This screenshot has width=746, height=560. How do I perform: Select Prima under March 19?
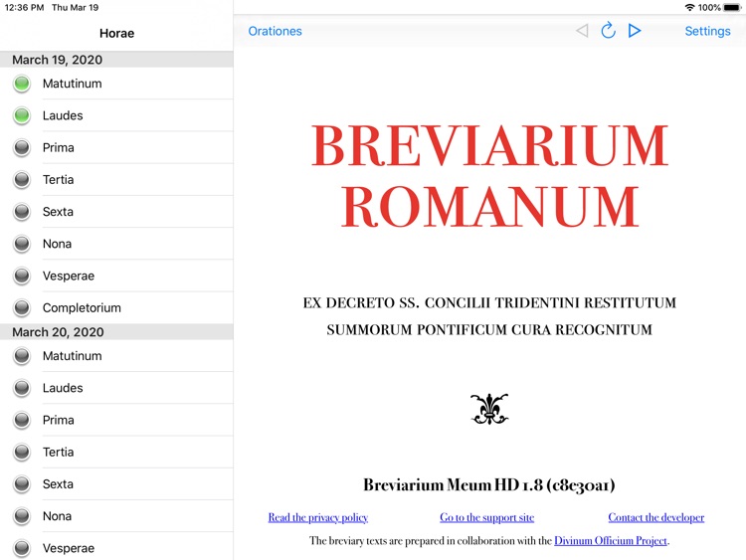(x=116, y=147)
